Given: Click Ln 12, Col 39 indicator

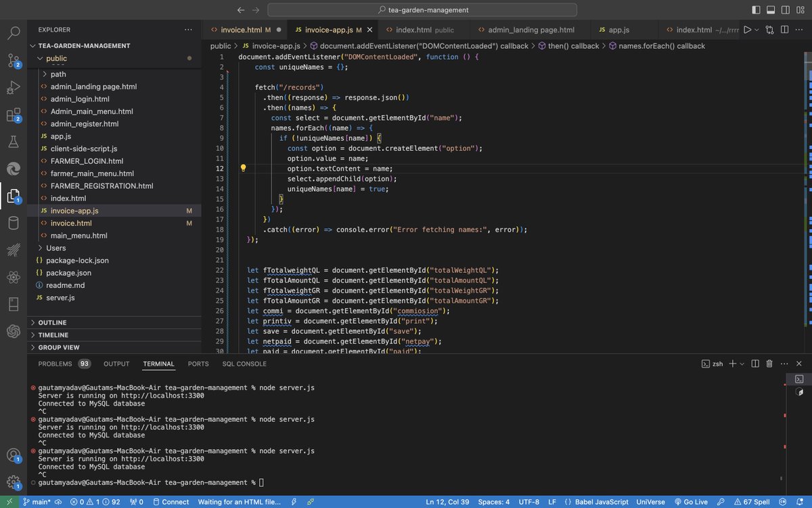Looking at the screenshot, I should [447, 502].
